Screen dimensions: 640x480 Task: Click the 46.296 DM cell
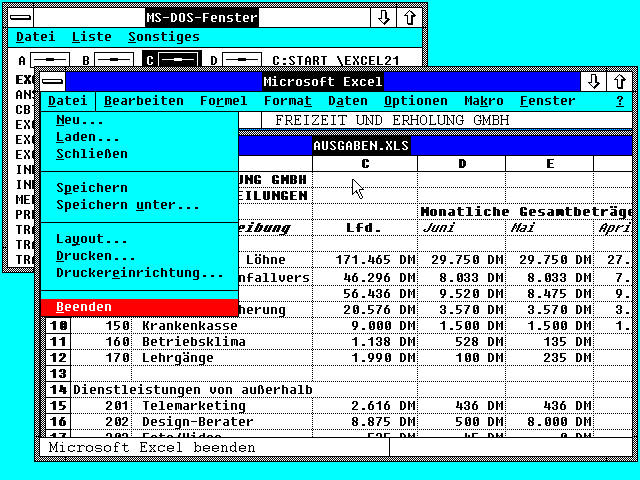click(365, 278)
